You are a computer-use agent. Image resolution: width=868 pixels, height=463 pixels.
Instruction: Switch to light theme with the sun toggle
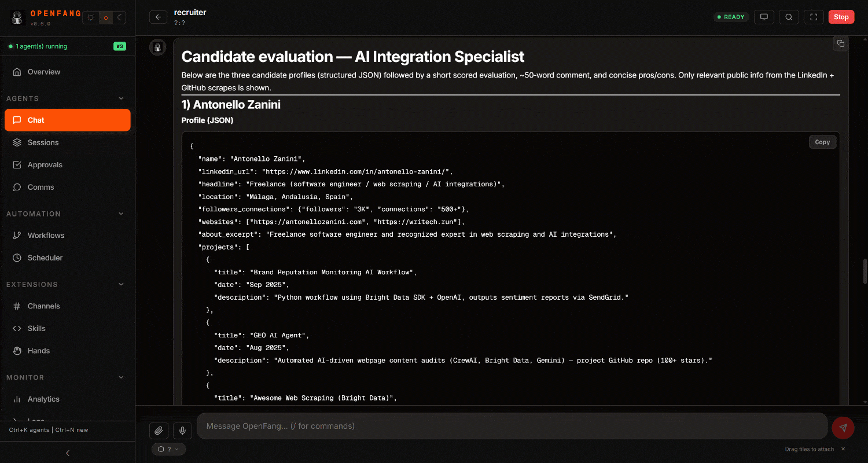tap(91, 18)
